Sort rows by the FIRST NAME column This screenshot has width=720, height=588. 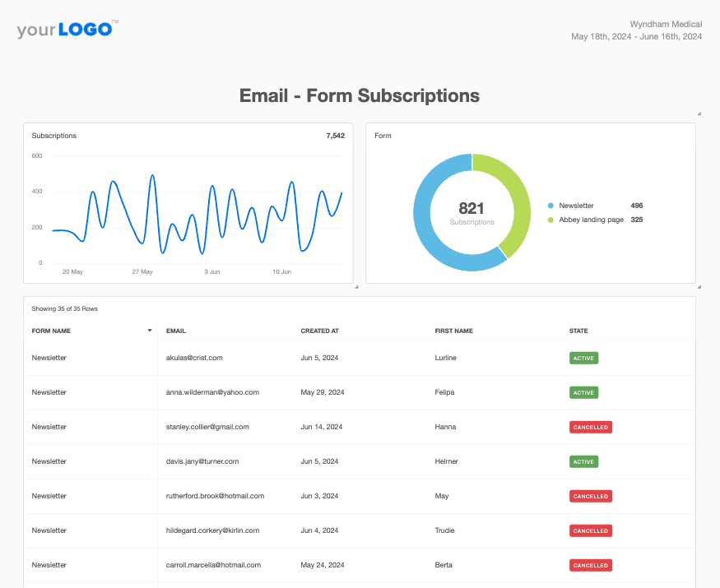(454, 331)
